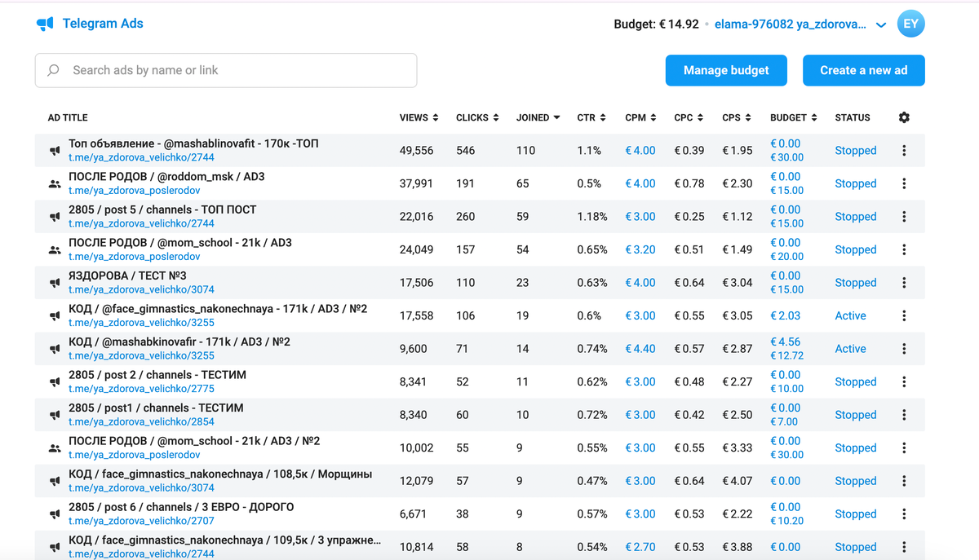
Task: Click Stopped status of Топ объявление ad
Action: pos(855,151)
